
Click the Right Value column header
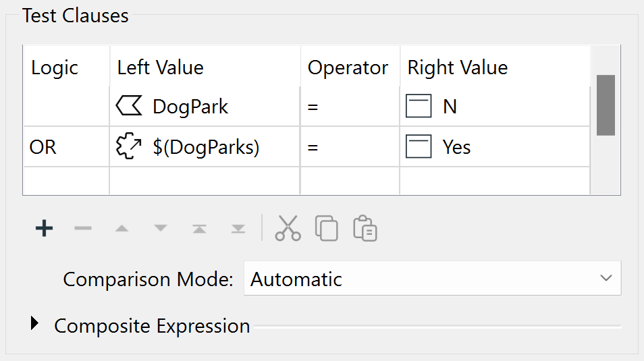coord(495,67)
